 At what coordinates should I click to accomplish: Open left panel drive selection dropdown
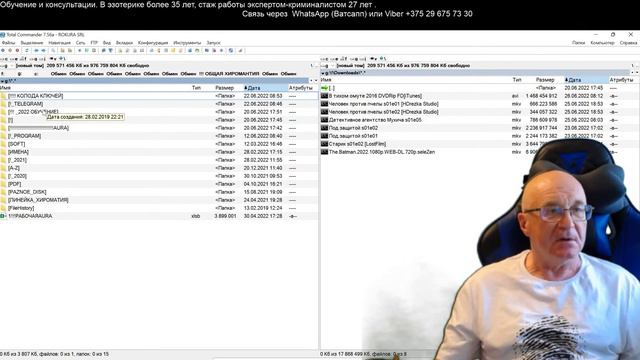pyautogui.click(x=7, y=66)
